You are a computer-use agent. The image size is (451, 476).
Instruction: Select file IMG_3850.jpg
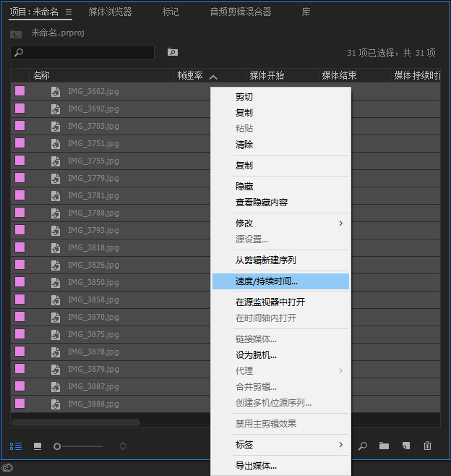click(93, 283)
